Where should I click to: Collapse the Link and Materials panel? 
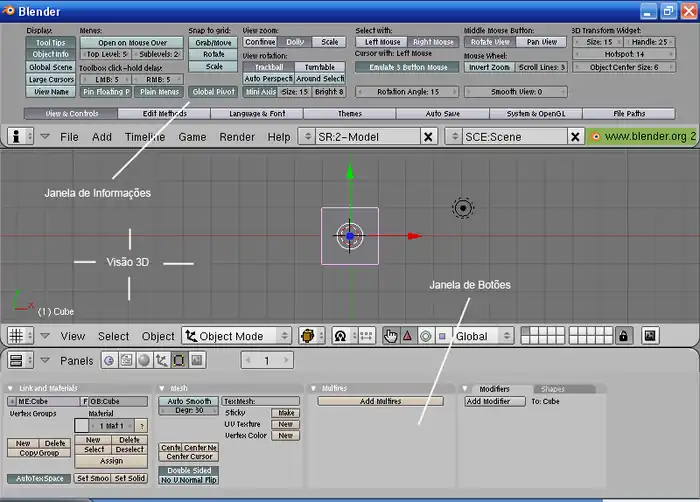11,389
